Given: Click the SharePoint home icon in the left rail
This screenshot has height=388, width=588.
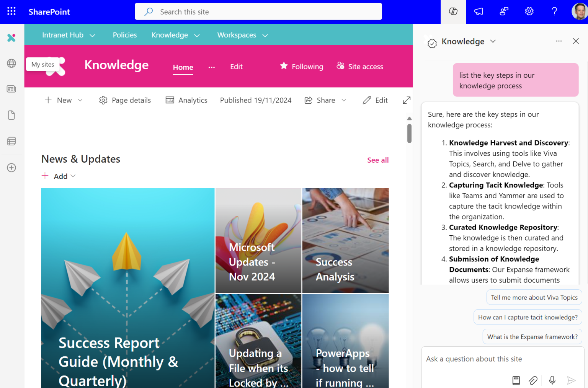Looking at the screenshot, I should (11, 37).
